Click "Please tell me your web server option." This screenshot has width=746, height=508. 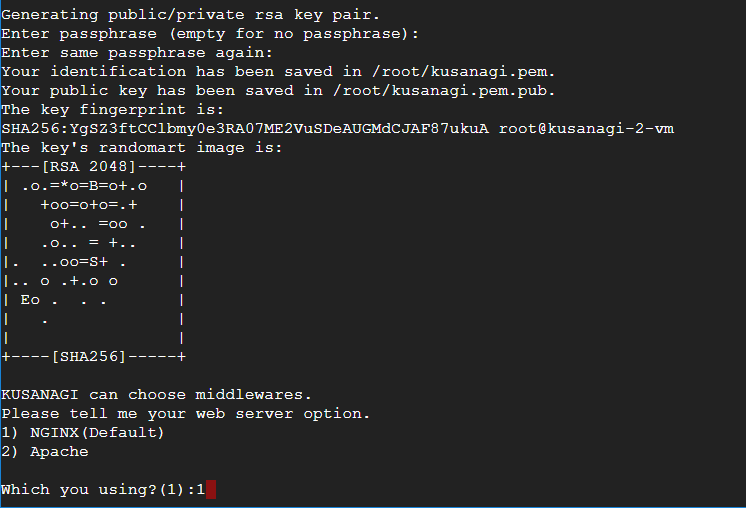click(x=186, y=413)
